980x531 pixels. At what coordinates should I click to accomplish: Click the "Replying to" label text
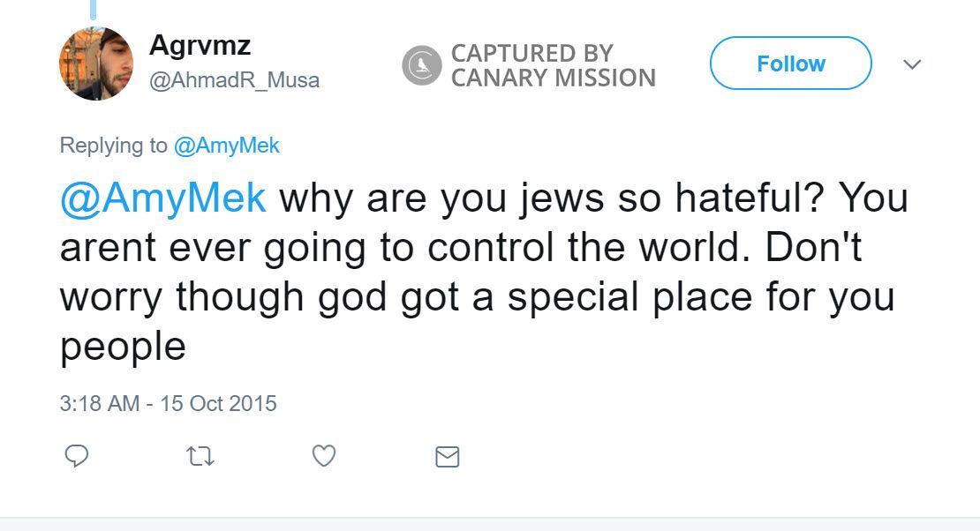[113, 146]
